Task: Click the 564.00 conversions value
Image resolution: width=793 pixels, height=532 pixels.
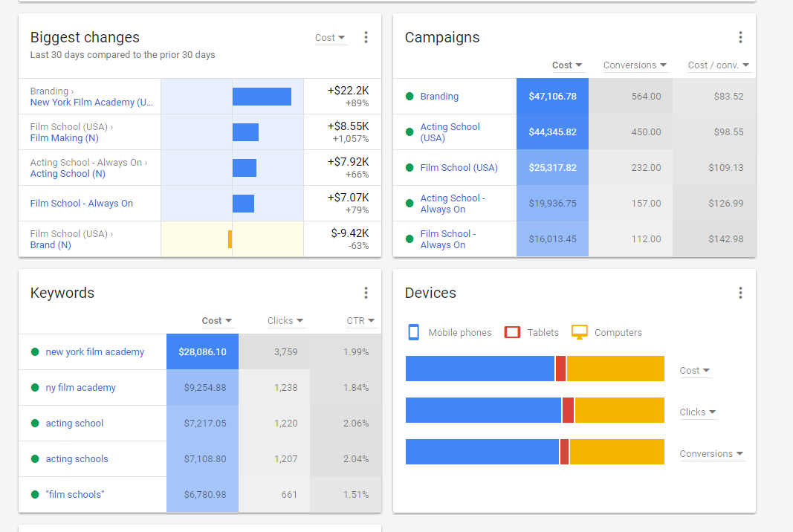Action: coord(646,96)
